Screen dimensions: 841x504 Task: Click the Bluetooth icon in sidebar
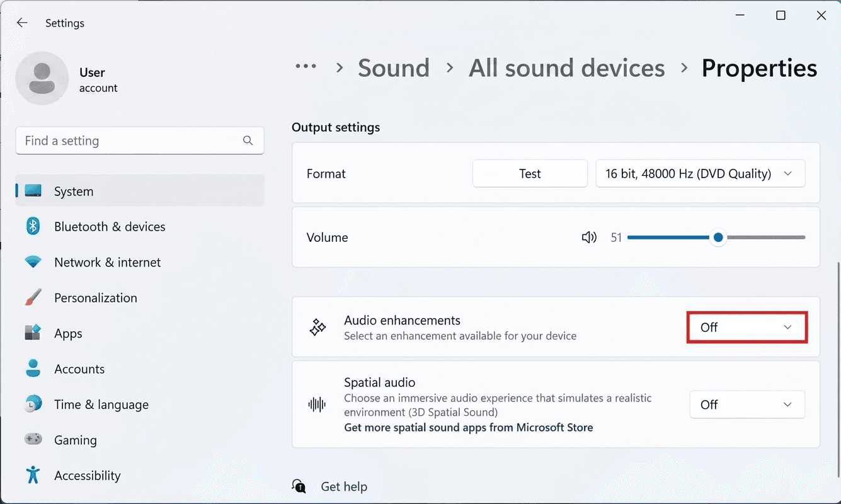(x=33, y=226)
